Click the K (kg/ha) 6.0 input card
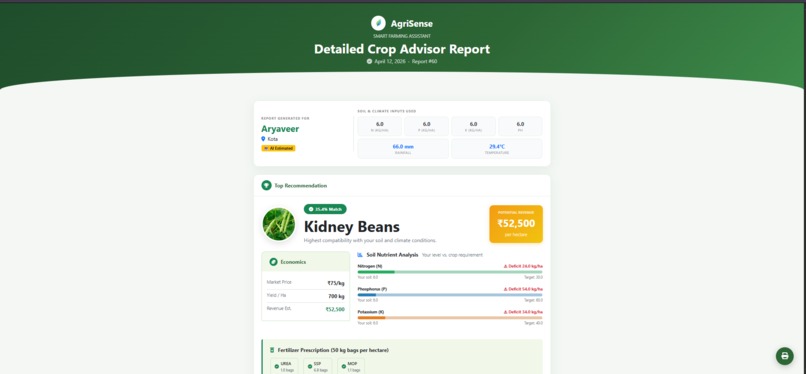The width and height of the screenshot is (806, 374). (473, 126)
